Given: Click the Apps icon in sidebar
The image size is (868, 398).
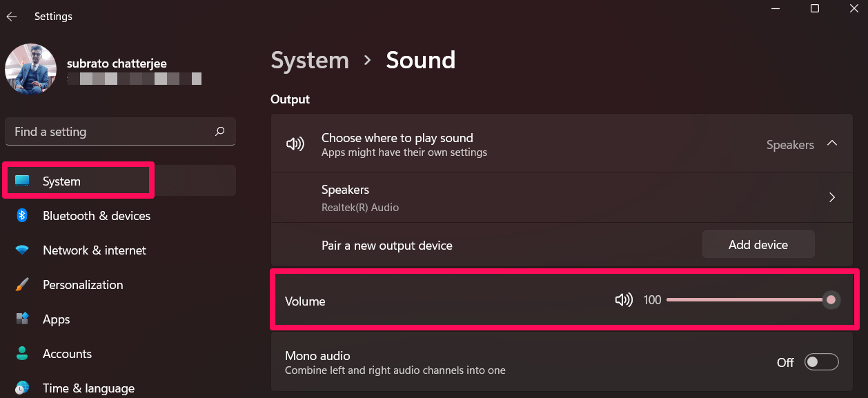Looking at the screenshot, I should [22, 319].
